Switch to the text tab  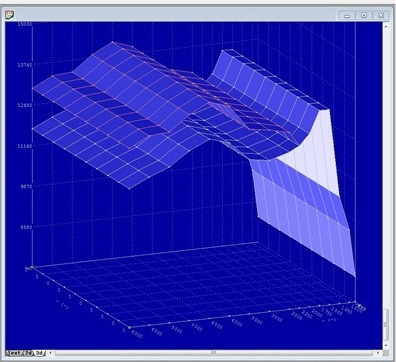click(14, 353)
